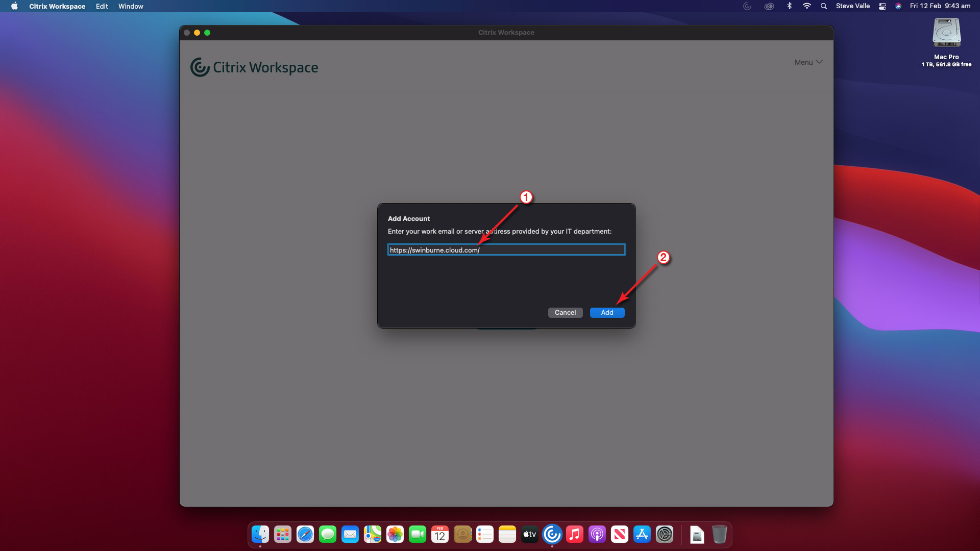Viewport: 980px width, 551px height.
Task: Open the Citrix Workspace application menu
Action: pos(57,6)
